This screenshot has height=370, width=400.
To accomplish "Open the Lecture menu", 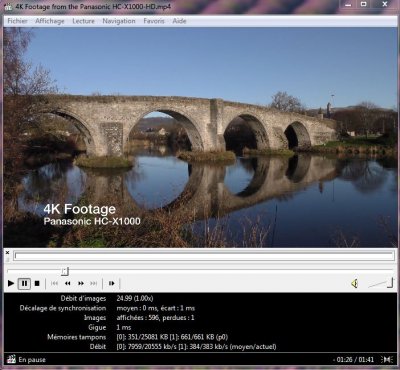I will click(x=83, y=21).
